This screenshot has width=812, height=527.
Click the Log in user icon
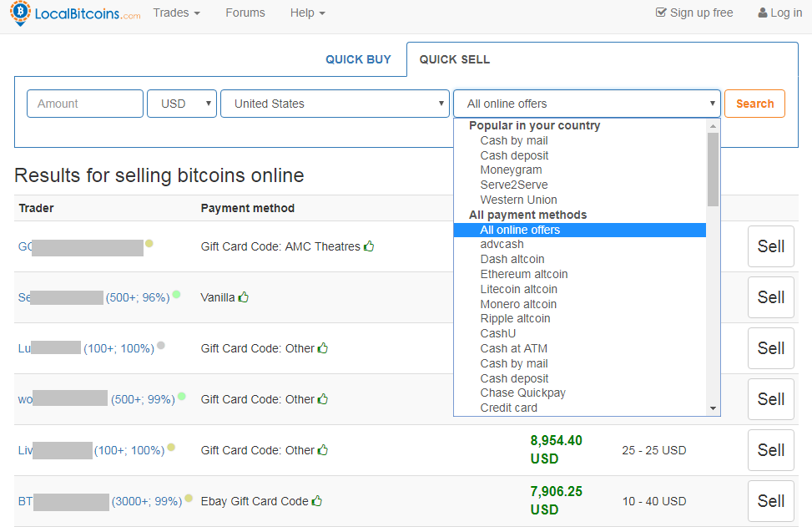(762, 13)
